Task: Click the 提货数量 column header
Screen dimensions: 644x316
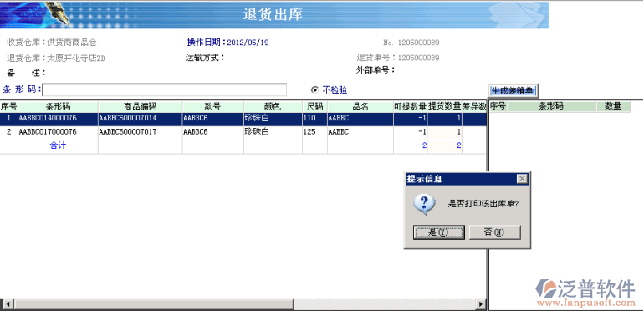Action: click(445, 107)
